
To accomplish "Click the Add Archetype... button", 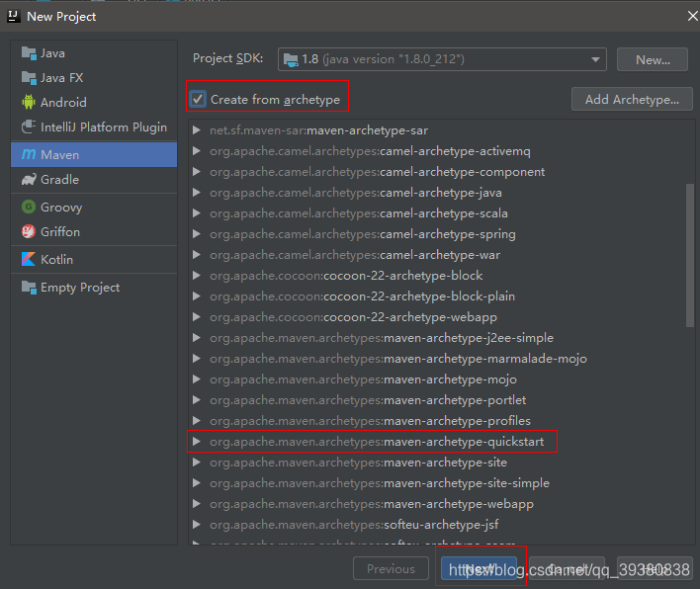I will [x=632, y=99].
